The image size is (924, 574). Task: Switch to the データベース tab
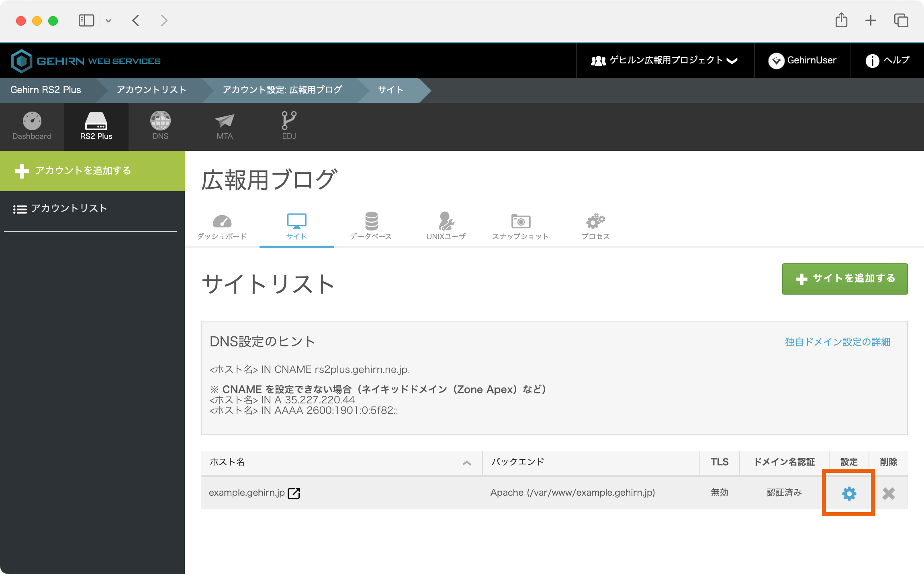[370, 226]
